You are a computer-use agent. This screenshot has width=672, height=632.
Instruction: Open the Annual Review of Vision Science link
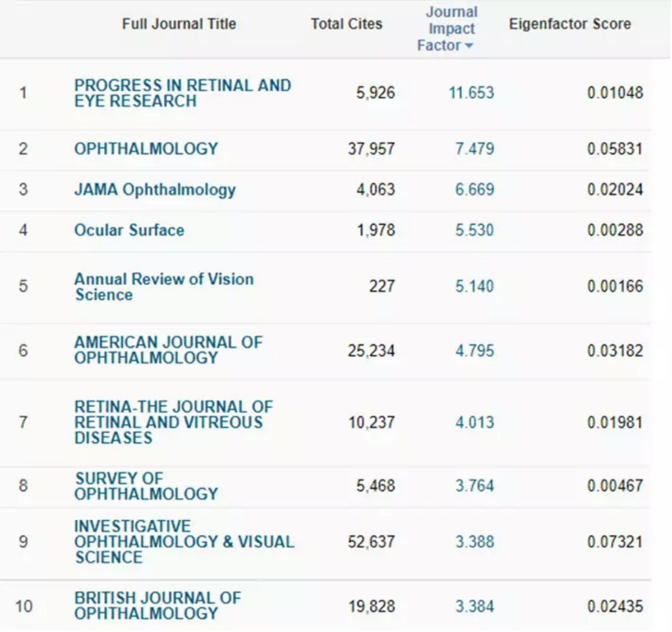pyautogui.click(x=164, y=287)
